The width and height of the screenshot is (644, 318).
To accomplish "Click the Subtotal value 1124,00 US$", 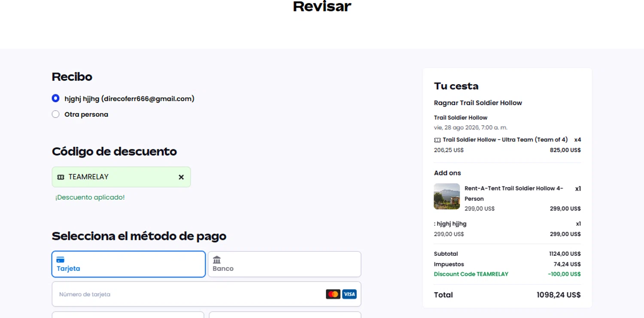I will tap(565, 254).
